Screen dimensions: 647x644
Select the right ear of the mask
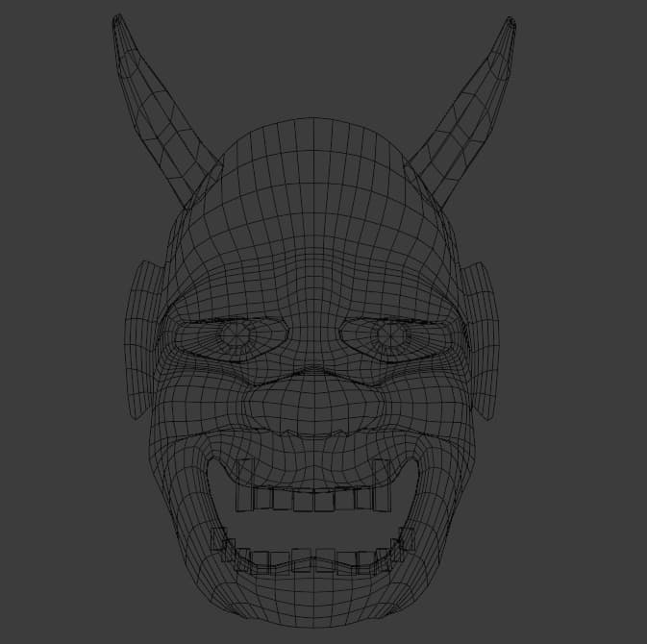[x=481, y=341]
